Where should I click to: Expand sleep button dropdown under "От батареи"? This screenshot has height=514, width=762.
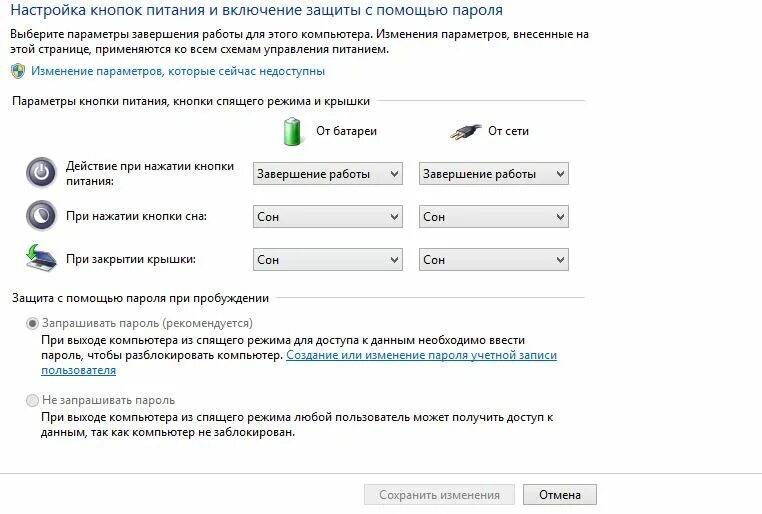tap(327, 216)
